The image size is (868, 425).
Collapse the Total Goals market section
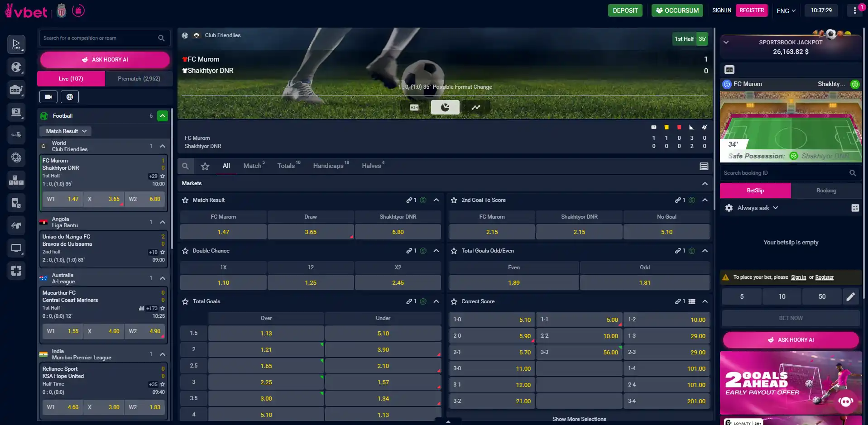tap(436, 301)
